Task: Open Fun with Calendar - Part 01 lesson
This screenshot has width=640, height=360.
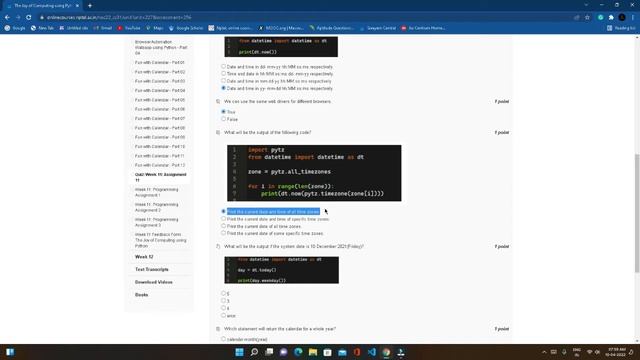Action: (160, 62)
